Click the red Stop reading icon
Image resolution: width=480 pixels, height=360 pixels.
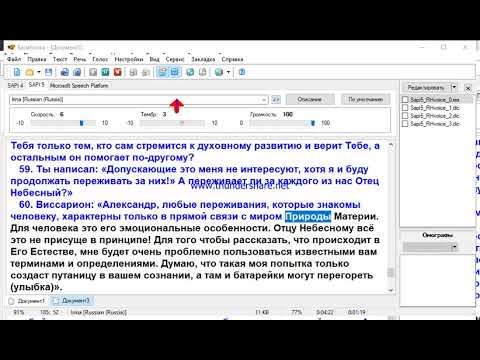click(x=117, y=72)
